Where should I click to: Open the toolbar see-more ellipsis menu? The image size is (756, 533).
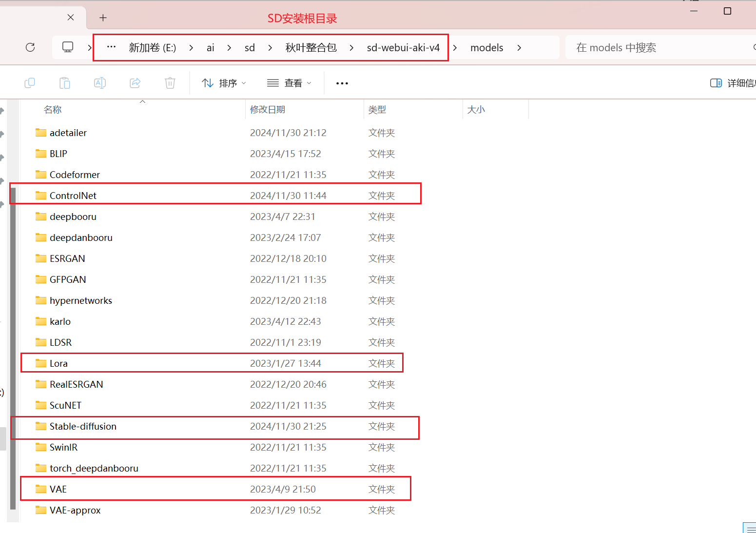[x=342, y=83]
